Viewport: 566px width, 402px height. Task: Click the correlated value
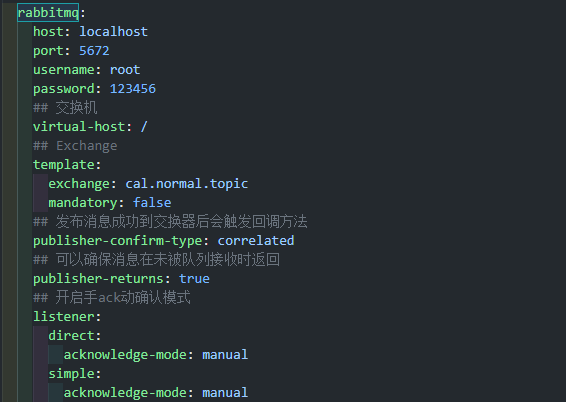(256, 241)
